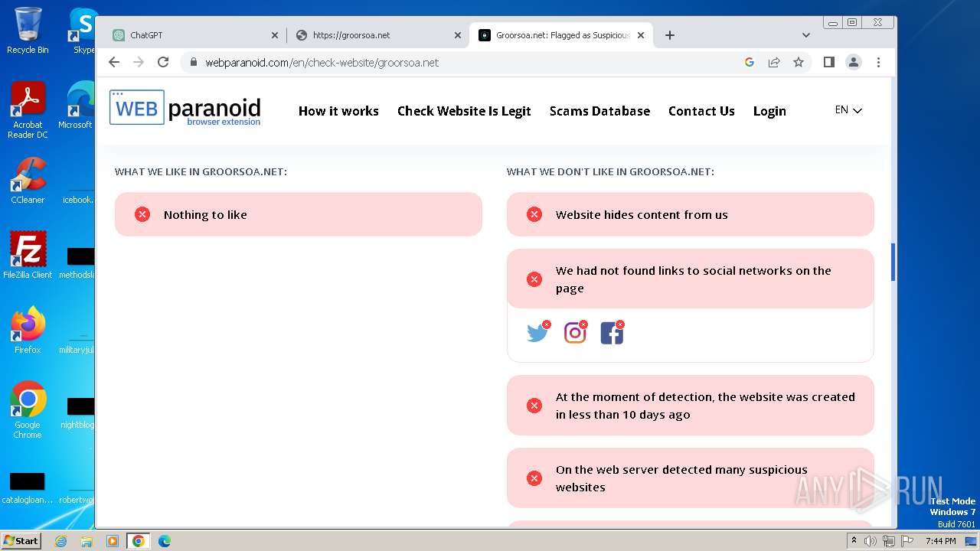Expand the tab search chevron
Viewport: 980px width, 551px height.
[806, 35]
